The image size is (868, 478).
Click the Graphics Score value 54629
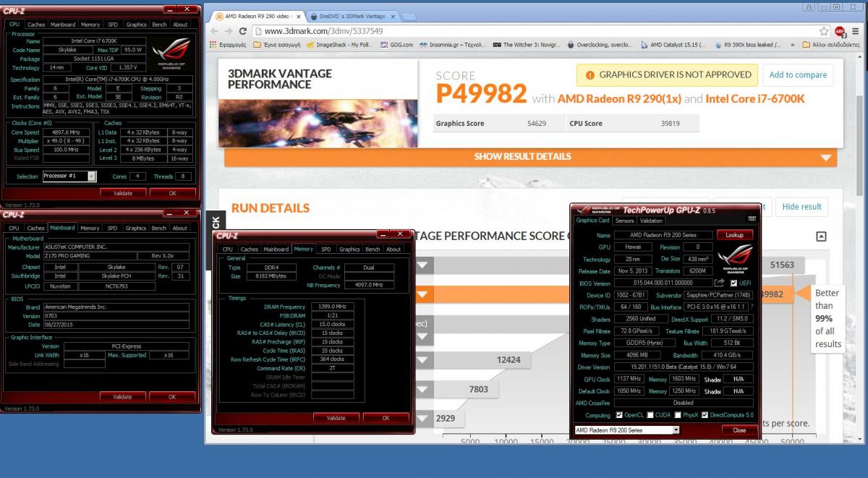pos(537,124)
